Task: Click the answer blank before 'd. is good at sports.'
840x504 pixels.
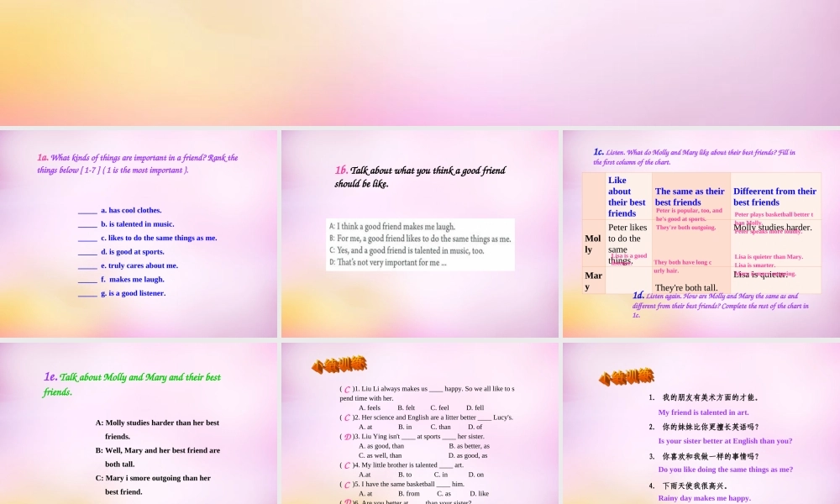Action: click(x=87, y=252)
